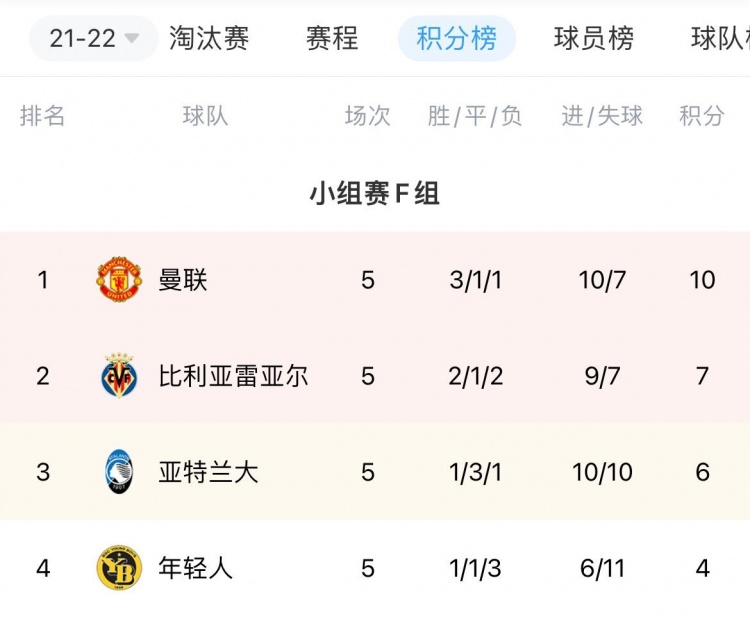Click the 进/失球 column header
Viewport: 750px width, 628px height.
click(x=602, y=116)
